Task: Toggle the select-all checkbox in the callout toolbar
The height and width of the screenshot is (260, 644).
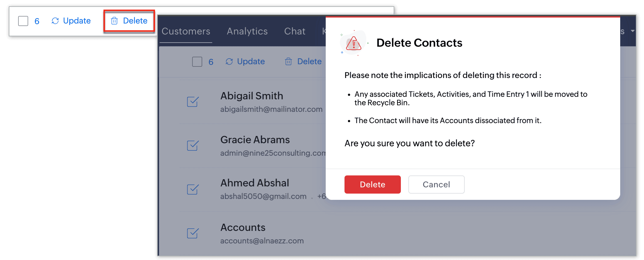Action: point(23,21)
